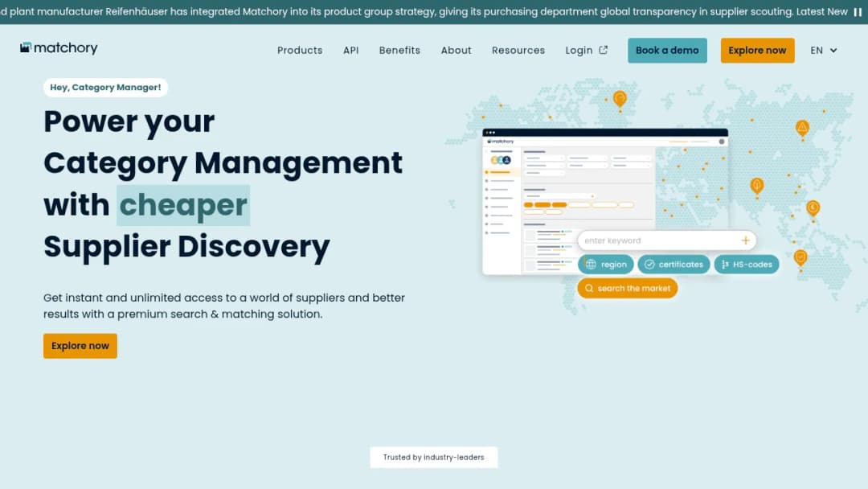
Task: Click the checkmark icon on certificates chip
Action: [x=649, y=264]
